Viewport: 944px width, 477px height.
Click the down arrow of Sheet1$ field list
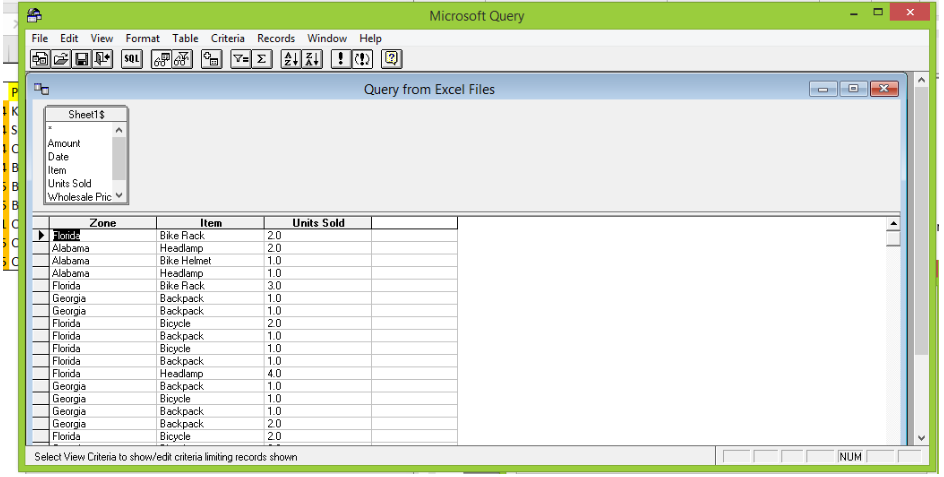[x=119, y=195]
